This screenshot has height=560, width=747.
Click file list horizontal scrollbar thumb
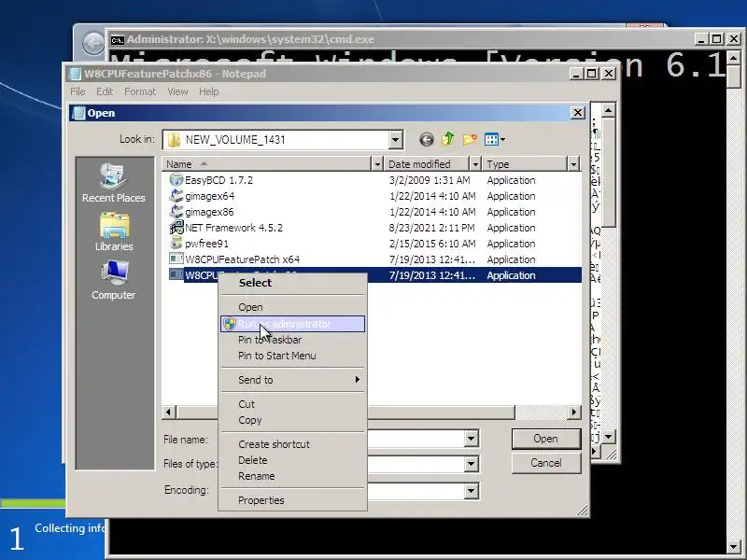[x=345, y=412]
